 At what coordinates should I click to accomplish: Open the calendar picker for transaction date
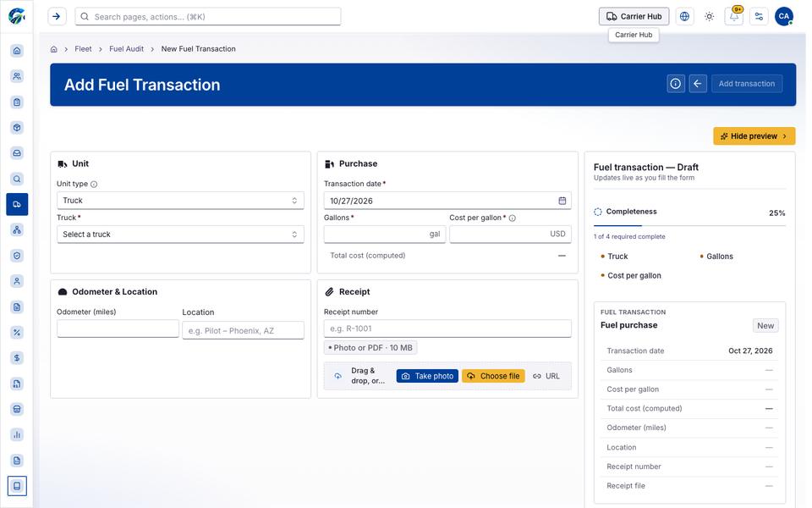point(562,201)
